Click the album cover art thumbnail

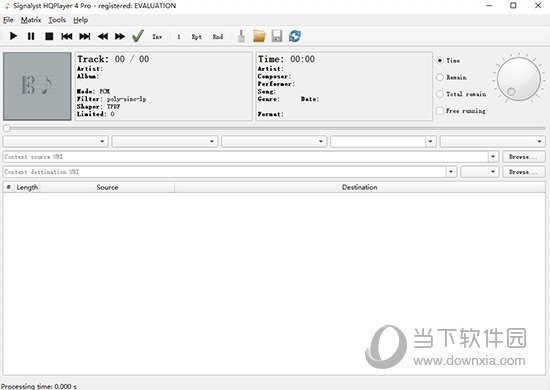coord(37,86)
